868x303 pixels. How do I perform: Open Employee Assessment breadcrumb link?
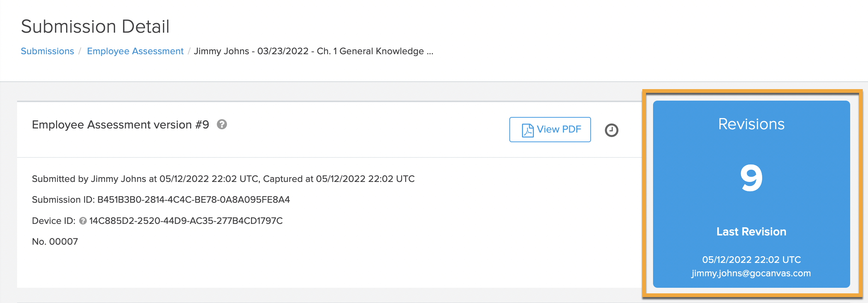[135, 51]
